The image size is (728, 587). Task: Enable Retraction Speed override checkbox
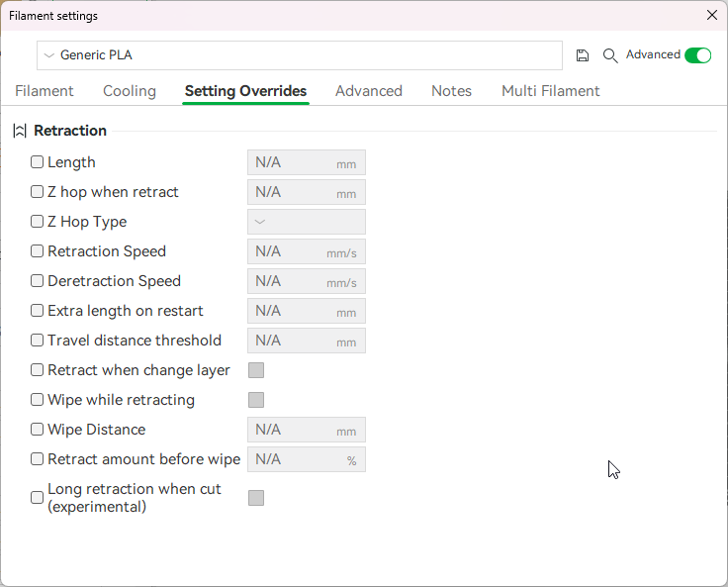38,251
